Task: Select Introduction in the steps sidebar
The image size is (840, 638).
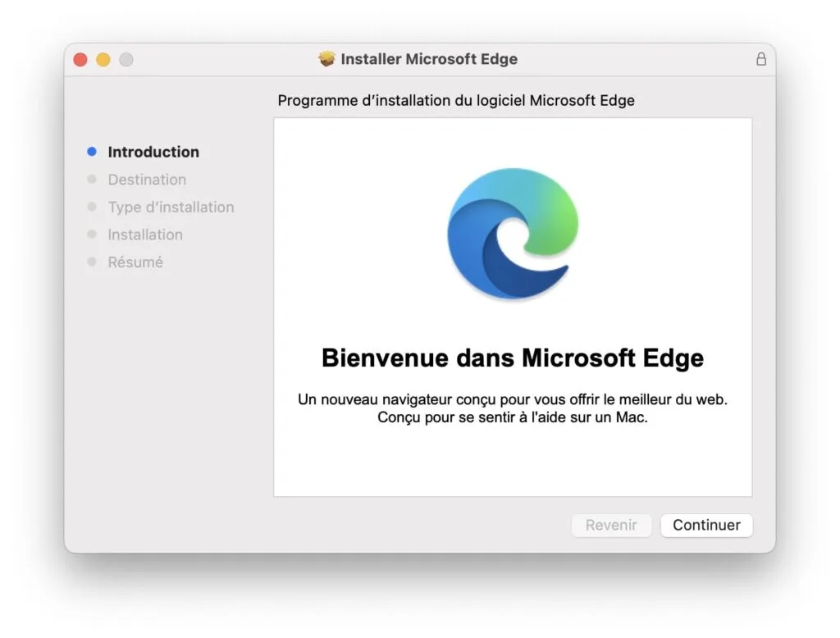Action: [153, 152]
